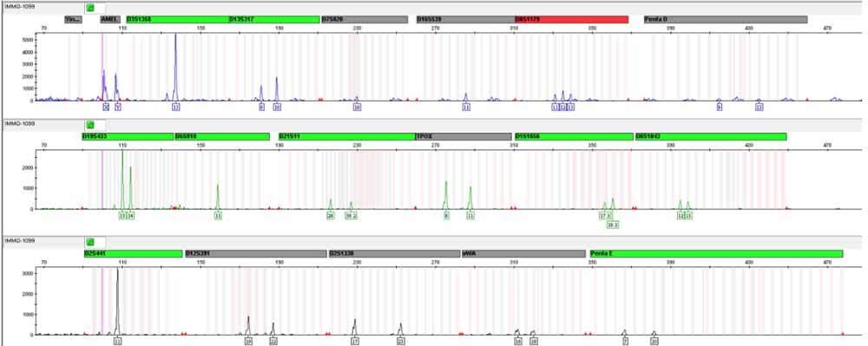Select the D19S433 marker bar
Screen dimensions: 868x346
128,136
